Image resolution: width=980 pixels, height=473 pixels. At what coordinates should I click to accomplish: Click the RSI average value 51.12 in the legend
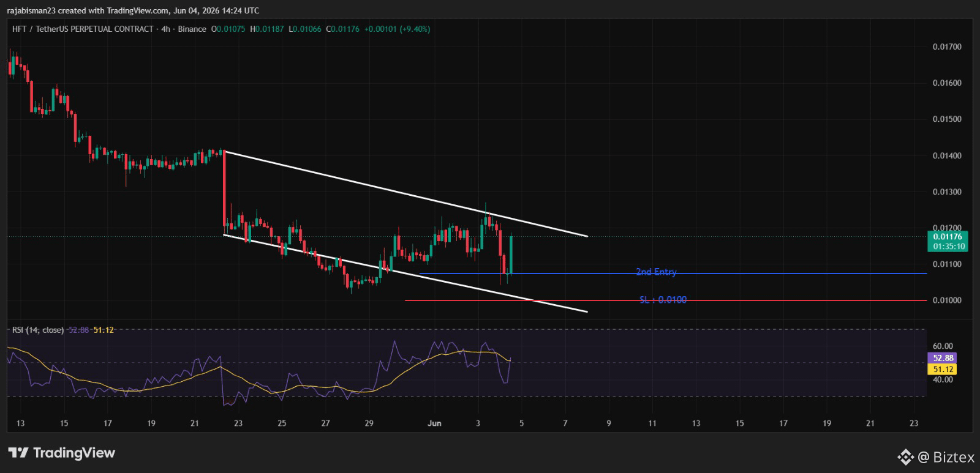(x=104, y=330)
